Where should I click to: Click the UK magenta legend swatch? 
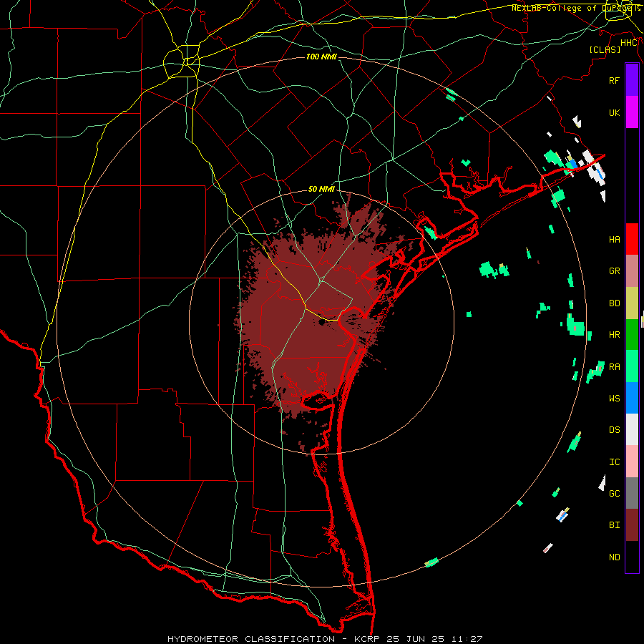[x=632, y=112]
